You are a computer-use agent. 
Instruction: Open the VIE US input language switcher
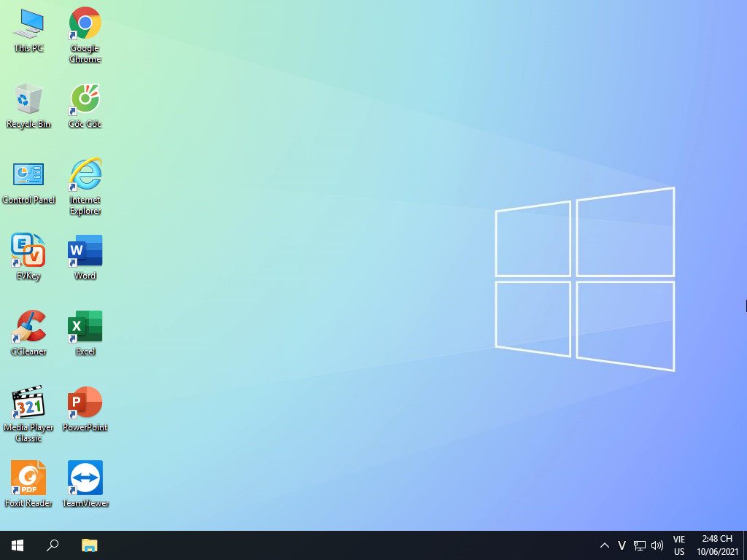click(x=679, y=545)
